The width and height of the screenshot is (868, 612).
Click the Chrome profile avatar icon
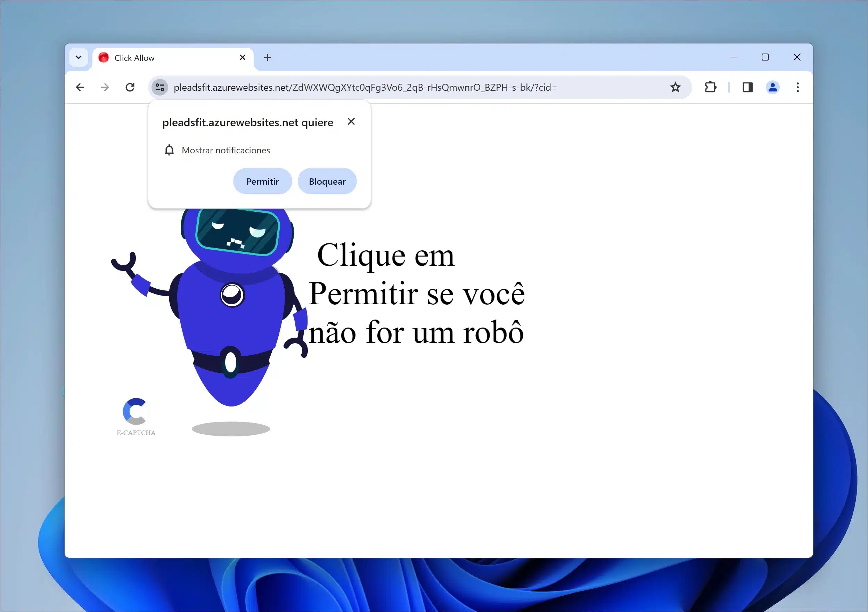click(x=772, y=87)
